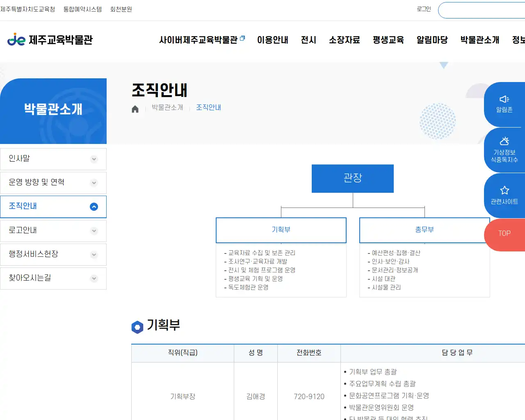
Task: Click '독도체험관 운영' item
Action: tap(248, 288)
